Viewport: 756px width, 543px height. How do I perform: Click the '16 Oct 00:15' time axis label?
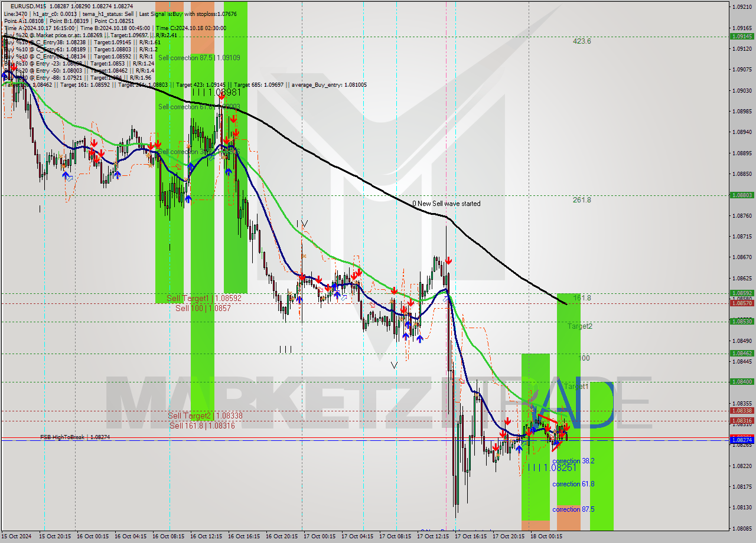coord(93,537)
